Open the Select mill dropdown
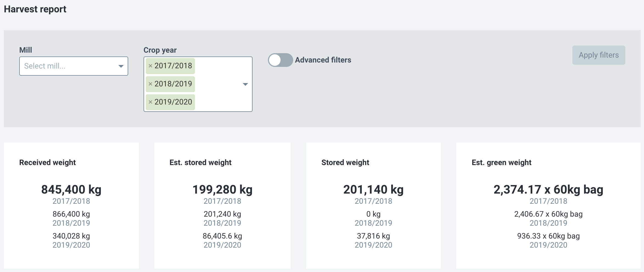Screen dimensions: 644x272 [x=74, y=66]
